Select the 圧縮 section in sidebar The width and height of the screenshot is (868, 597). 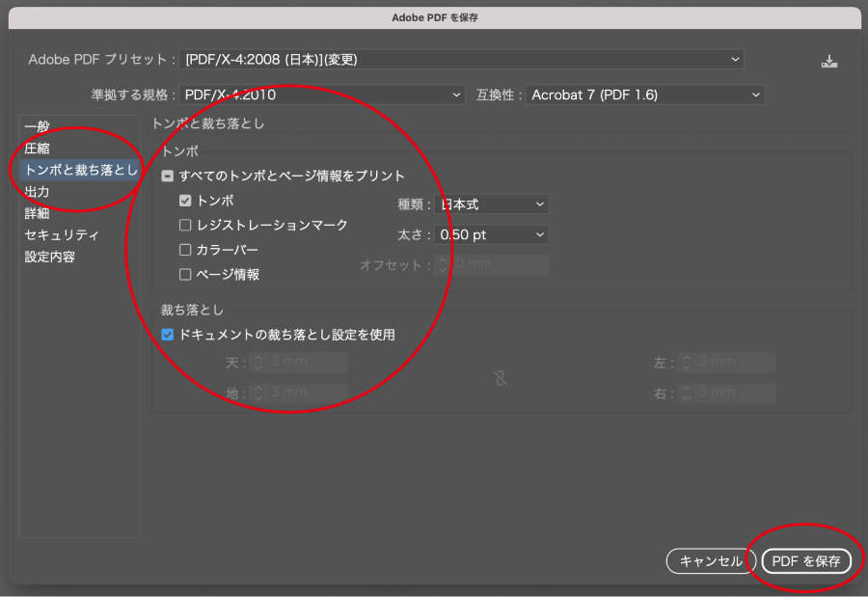pyautogui.click(x=37, y=148)
